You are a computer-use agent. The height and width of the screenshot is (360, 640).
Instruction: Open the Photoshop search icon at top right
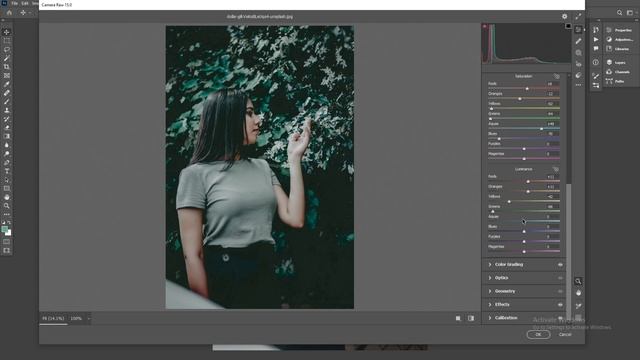[x=620, y=13]
